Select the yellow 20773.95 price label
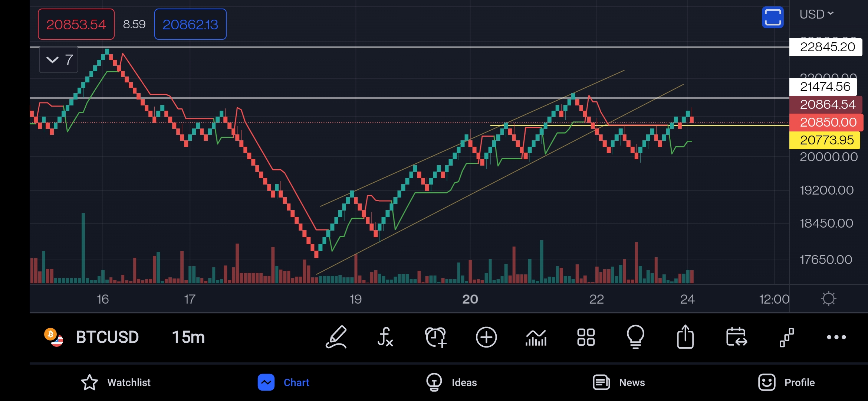Viewport: 868px width, 401px height. (824, 140)
